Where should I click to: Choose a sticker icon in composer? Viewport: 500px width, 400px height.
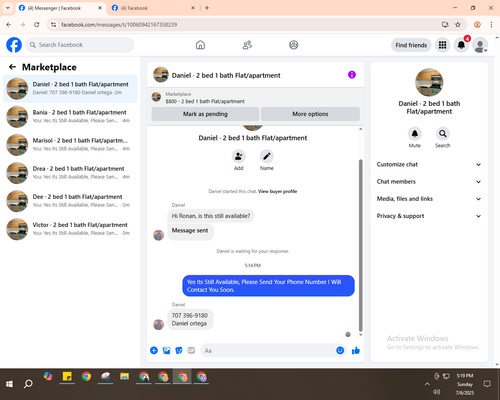pyautogui.click(x=179, y=350)
